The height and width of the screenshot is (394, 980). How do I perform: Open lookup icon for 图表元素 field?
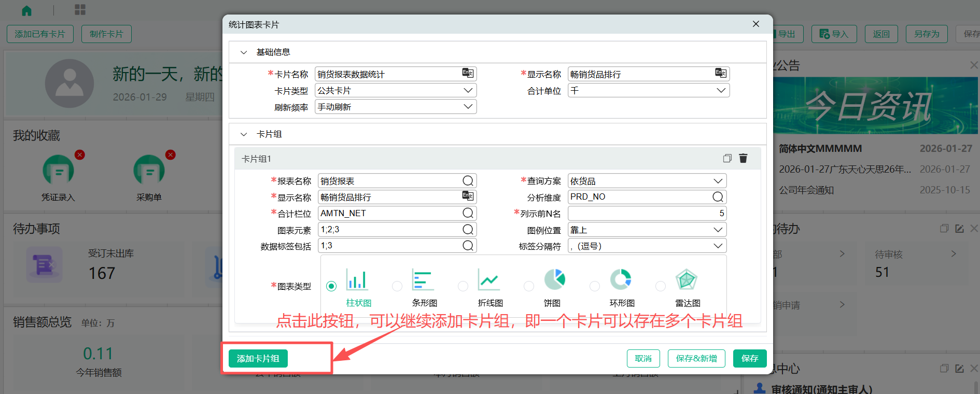pos(468,230)
